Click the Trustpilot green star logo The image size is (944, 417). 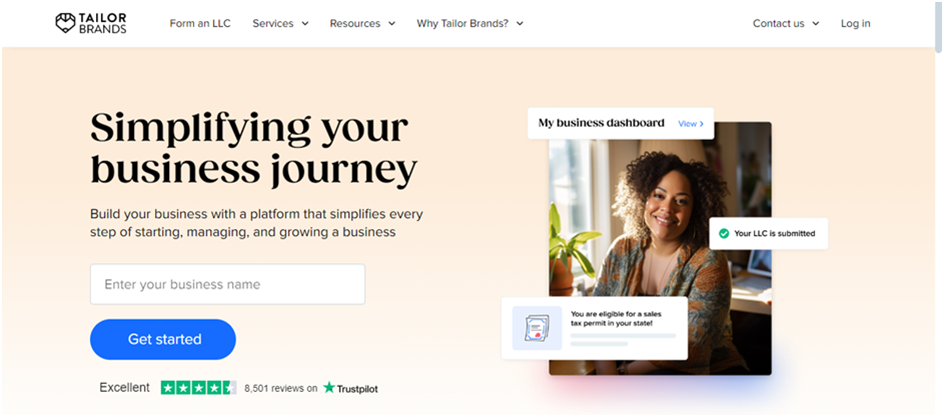pos(329,388)
